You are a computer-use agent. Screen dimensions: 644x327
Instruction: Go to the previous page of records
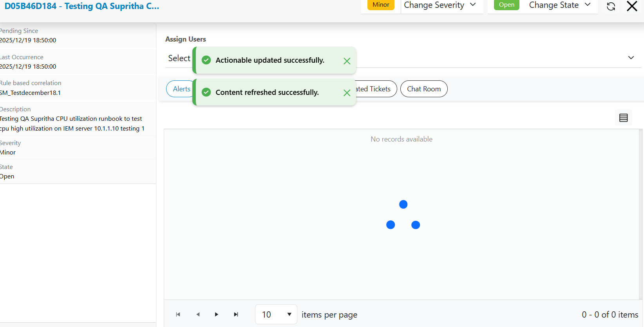pos(198,314)
